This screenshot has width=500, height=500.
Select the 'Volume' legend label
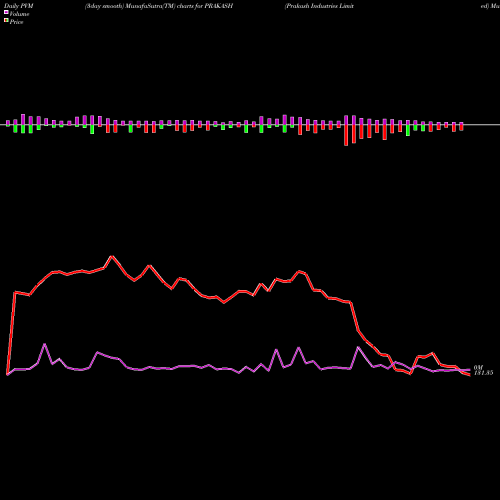click(x=19, y=14)
